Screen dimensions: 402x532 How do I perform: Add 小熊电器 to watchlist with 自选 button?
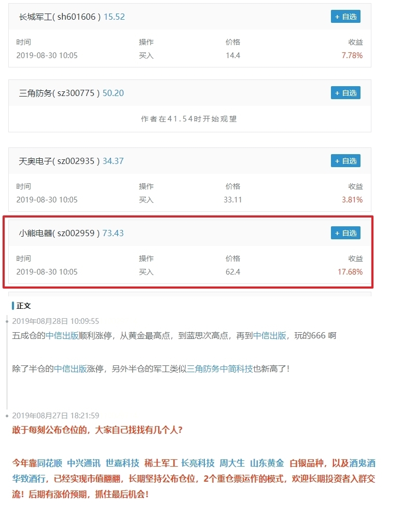[x=345, y=233]
